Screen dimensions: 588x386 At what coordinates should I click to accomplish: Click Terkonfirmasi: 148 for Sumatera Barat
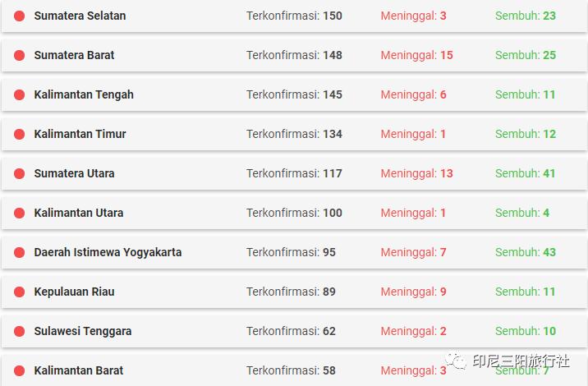pos(294,55)
